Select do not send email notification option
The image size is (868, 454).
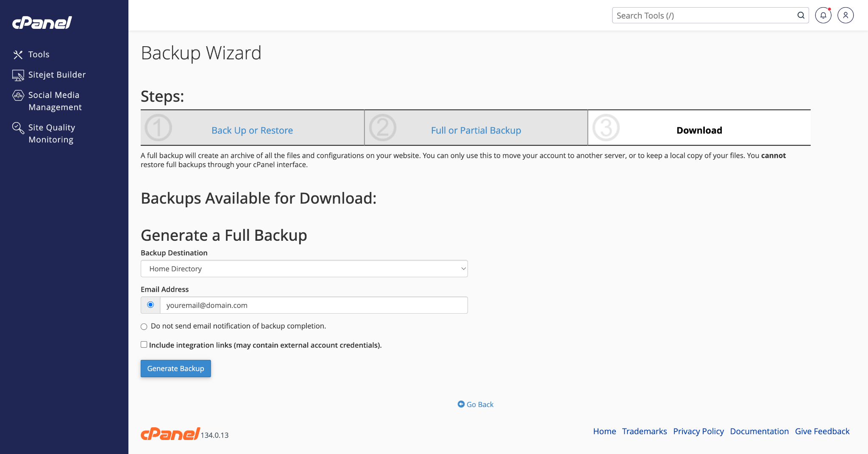tap(144, 326)
